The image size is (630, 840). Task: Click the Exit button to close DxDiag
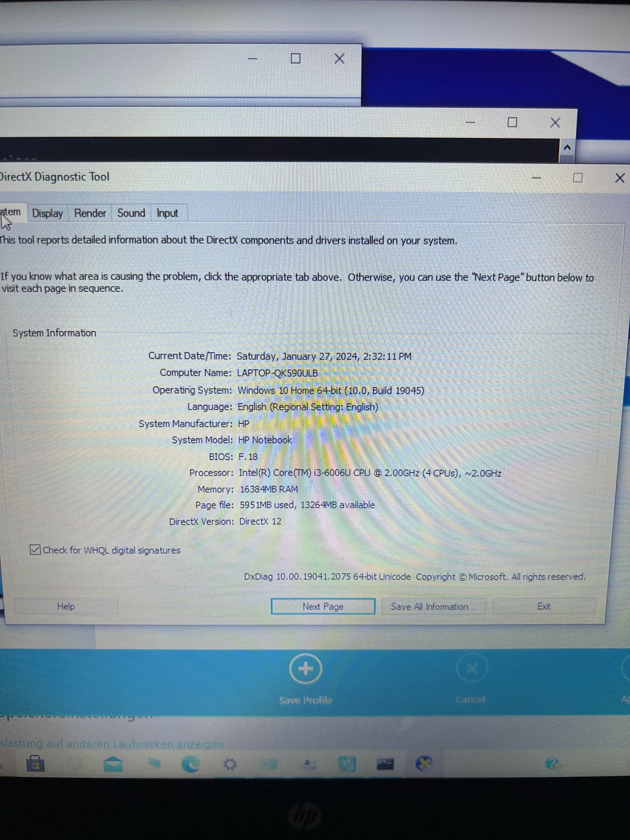[545, 607]
